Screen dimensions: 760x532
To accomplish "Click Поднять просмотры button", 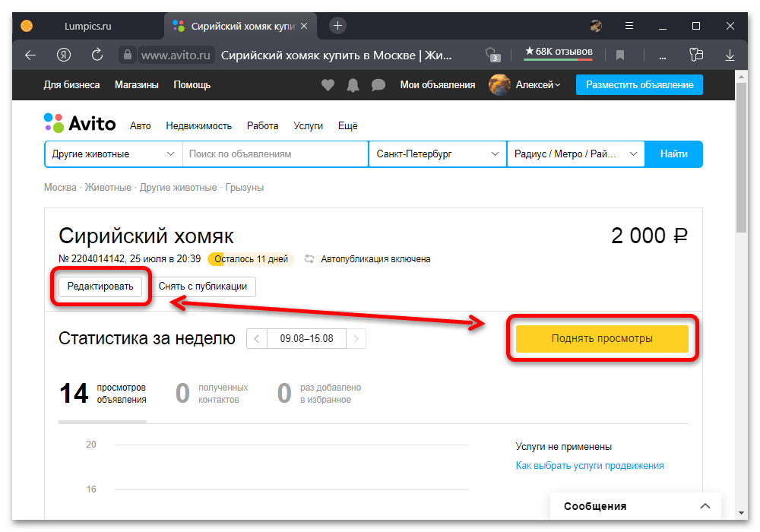I will (x=602, y=339).
